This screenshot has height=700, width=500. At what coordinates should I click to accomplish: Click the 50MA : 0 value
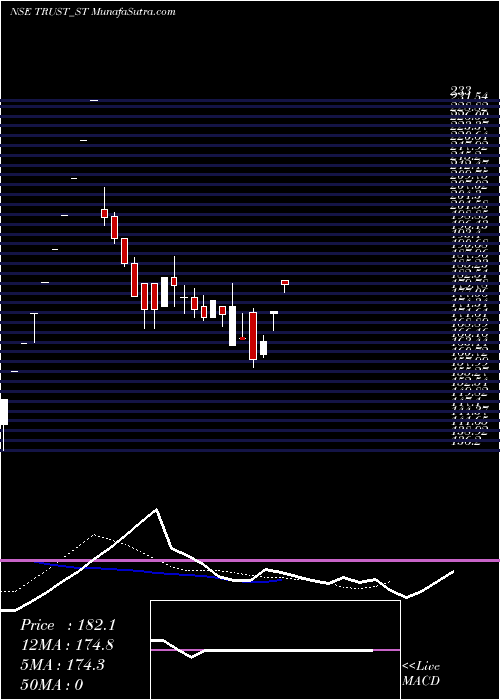tap(51, 684)
